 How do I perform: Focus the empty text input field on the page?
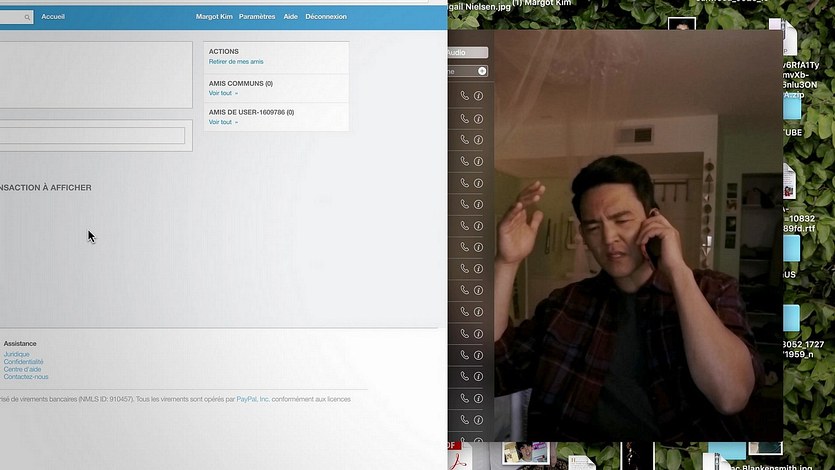point(92,135)
